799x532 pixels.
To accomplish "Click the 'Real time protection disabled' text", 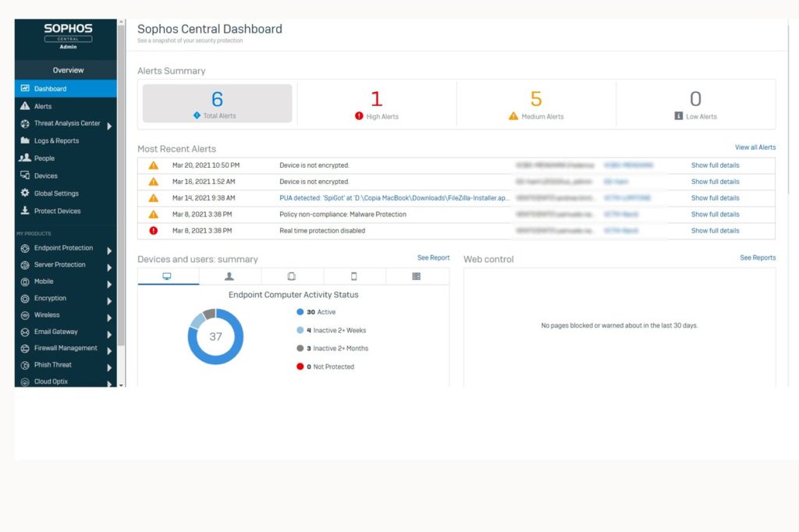I will 322,230.
